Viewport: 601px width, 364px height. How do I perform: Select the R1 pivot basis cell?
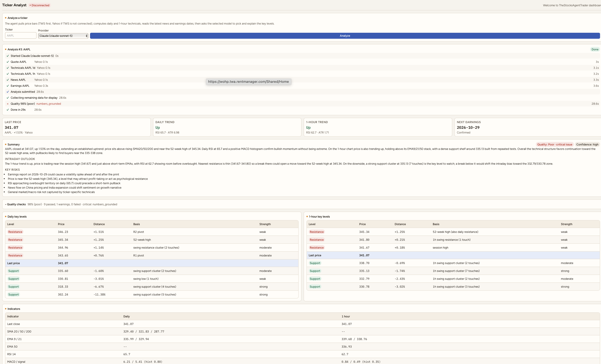point(139,256)
